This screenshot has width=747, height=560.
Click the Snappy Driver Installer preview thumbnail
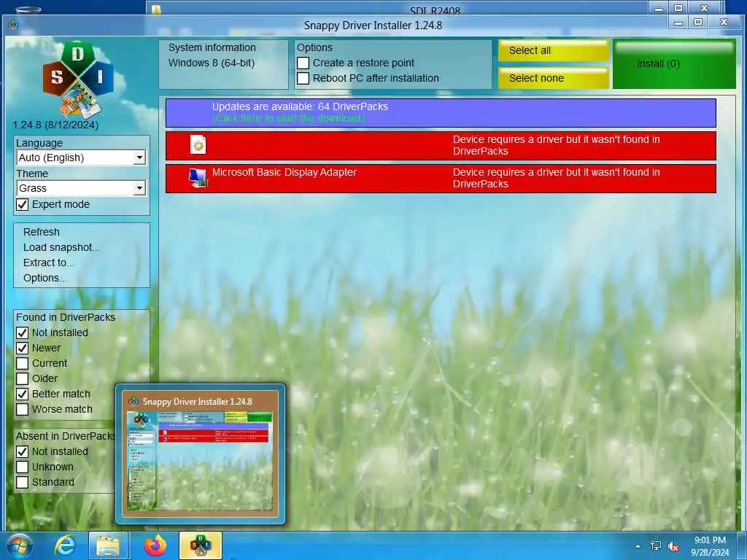pos(200,454)
